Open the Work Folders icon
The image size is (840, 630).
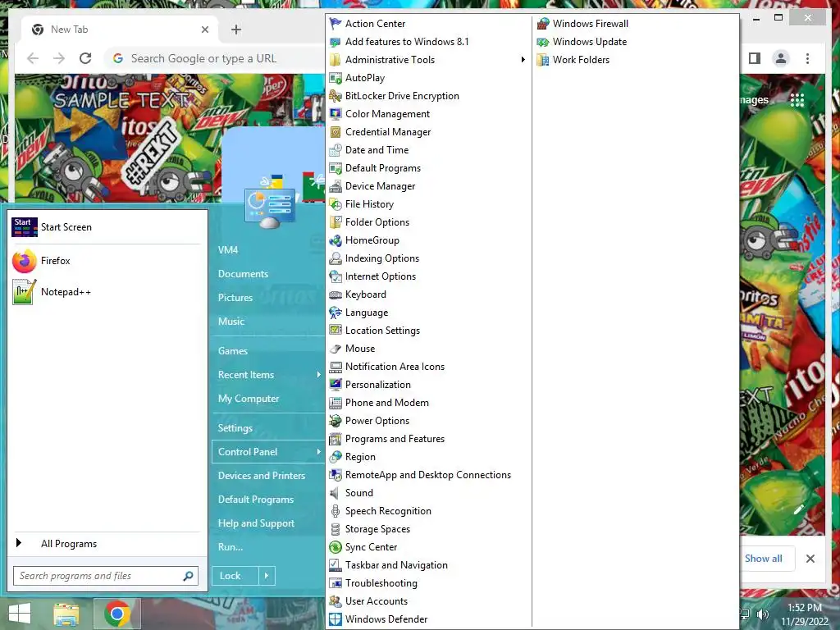tap(543, 59)
